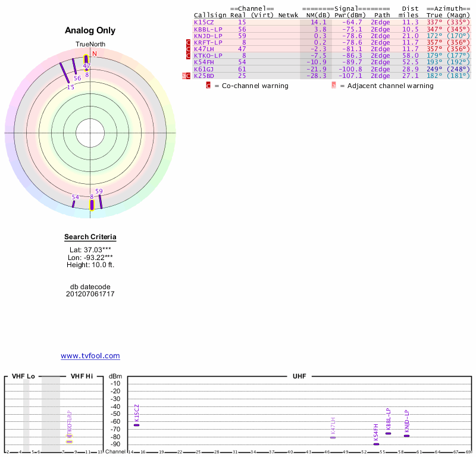
Task: Select KRFT-LP callsign in the table
Action: (x=208, y=42)
